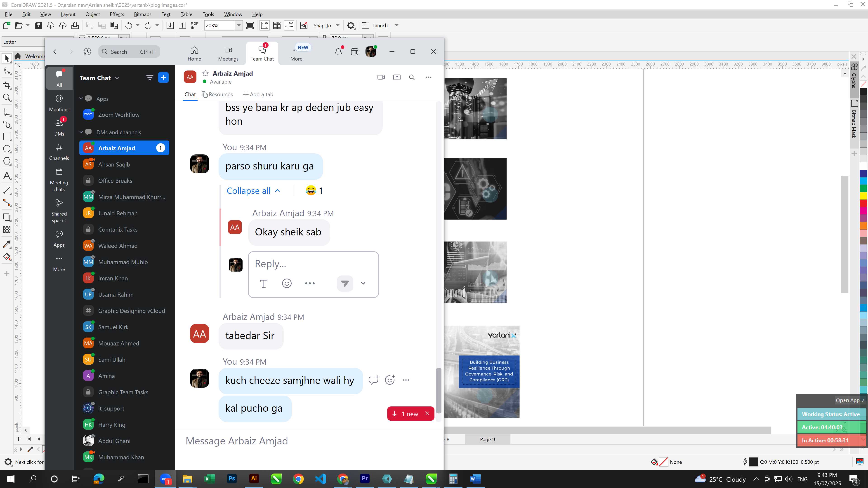This screenshot has height=488, width=868.
Task: Toggle the laughing emoji reaction
Action: click(x=314, y=191)
